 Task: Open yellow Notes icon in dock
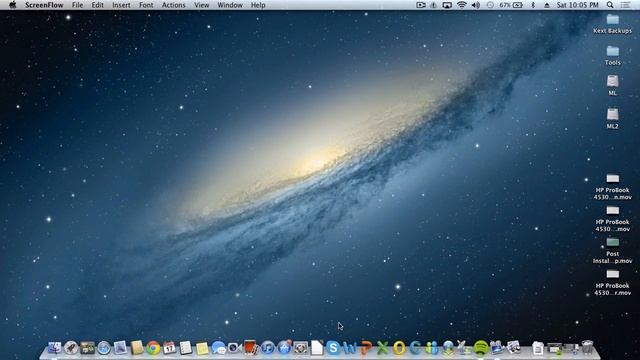coord(202,348)
